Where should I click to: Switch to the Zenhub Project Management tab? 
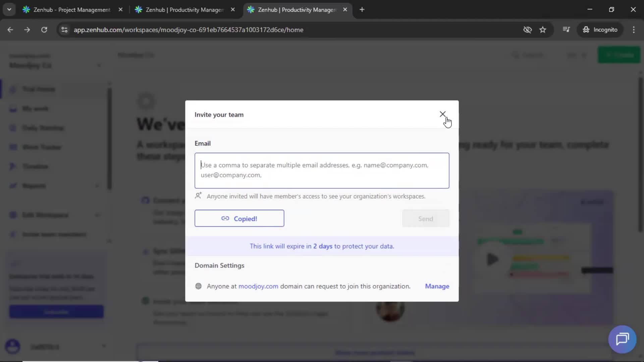67,10
